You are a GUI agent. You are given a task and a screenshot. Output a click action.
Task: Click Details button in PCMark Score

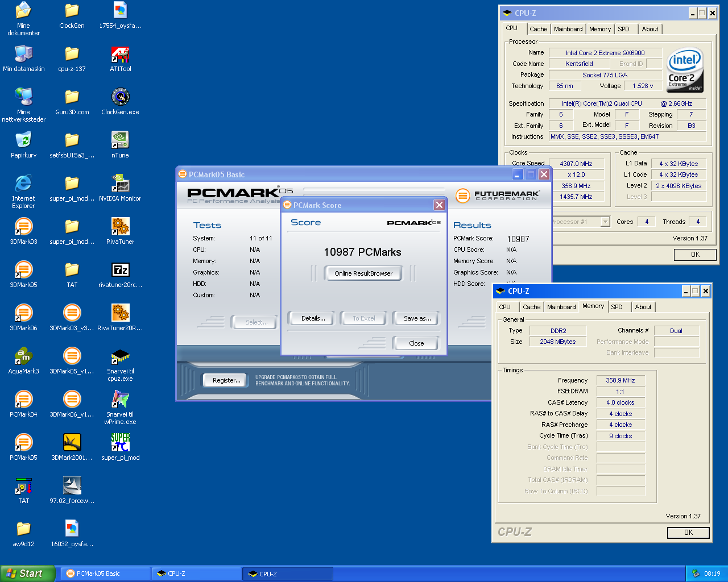point(313,318)
